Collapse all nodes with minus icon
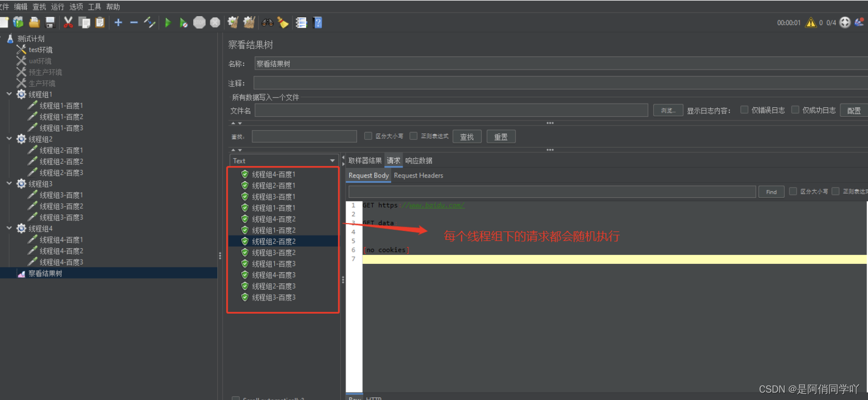 tap(133, 22)
